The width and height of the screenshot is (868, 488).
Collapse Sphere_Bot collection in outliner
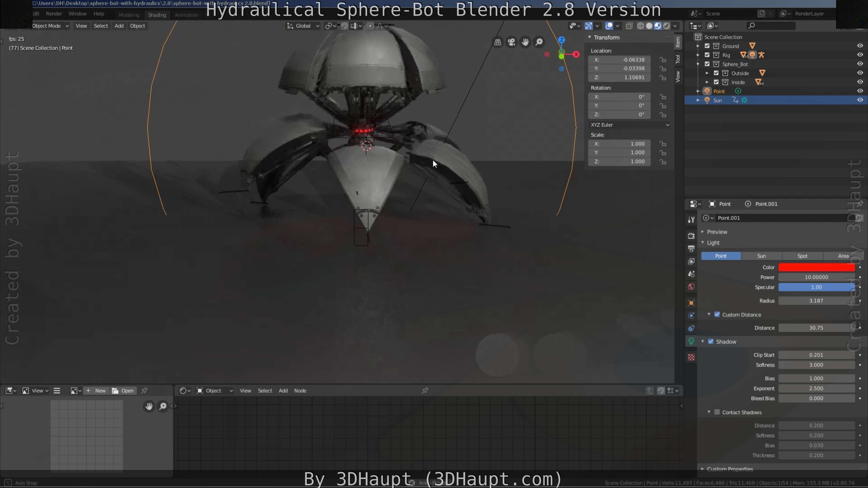click(x=698, y=64)
